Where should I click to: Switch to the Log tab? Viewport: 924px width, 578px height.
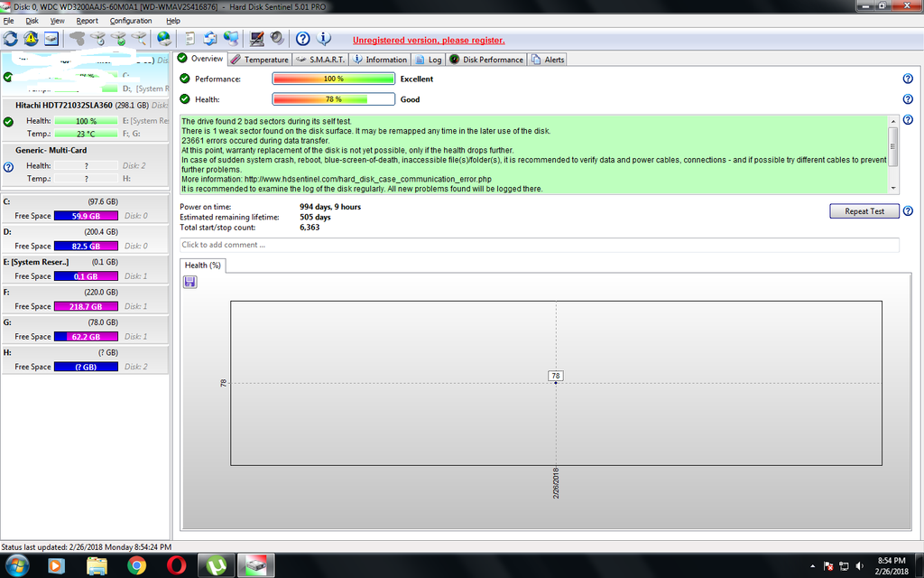pos(429,60)
